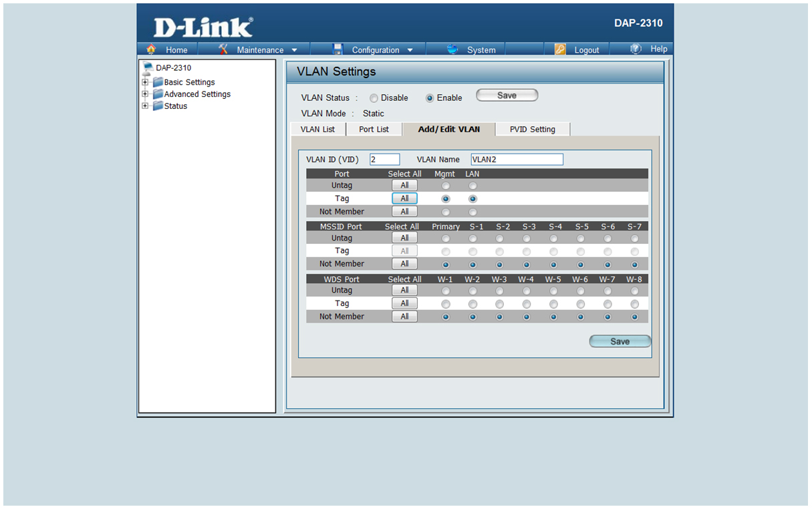Screen dimensions: 812x509
Task: Expand the Basic Settings tree node
Action: [x=145, y=82]
